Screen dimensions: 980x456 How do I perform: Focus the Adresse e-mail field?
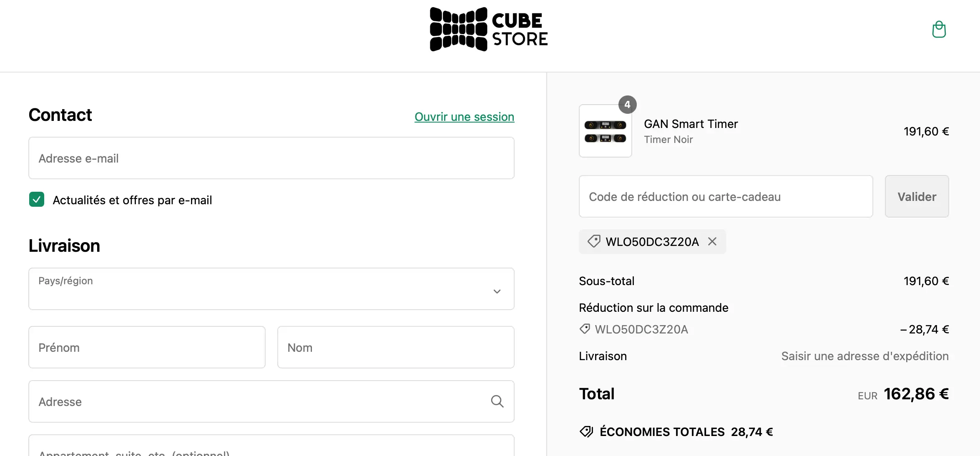[x=271, y=158]
